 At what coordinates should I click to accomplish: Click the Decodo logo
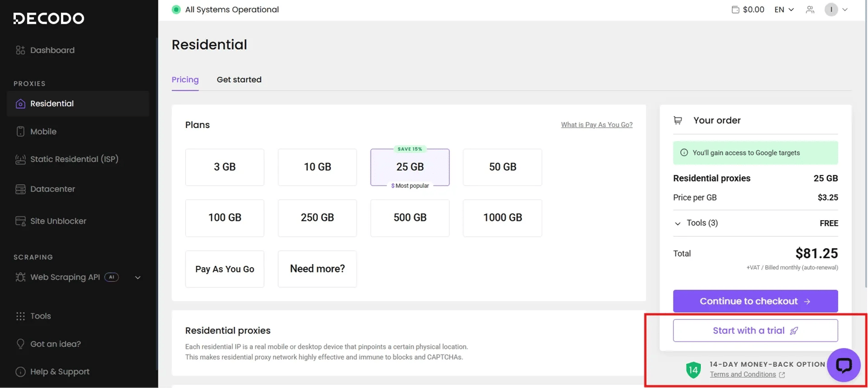49,19
